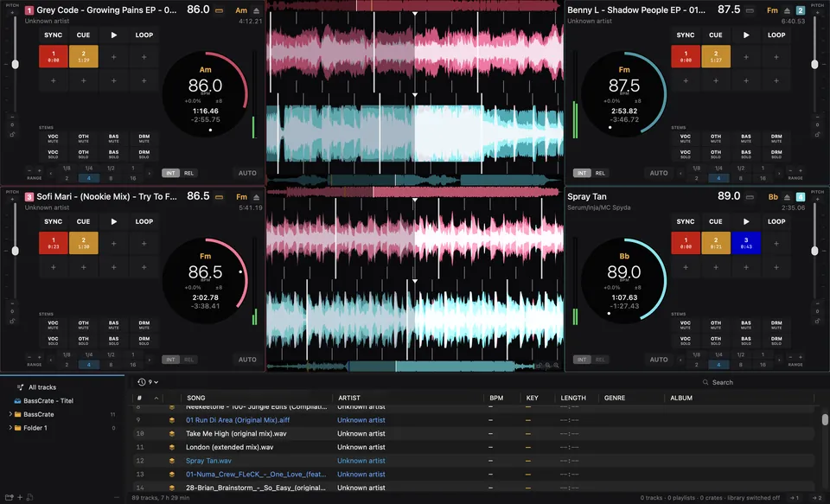Increase pitch range plus on deck 1
830x504 pixels.
pyautogui.click(x=39, y=170)
